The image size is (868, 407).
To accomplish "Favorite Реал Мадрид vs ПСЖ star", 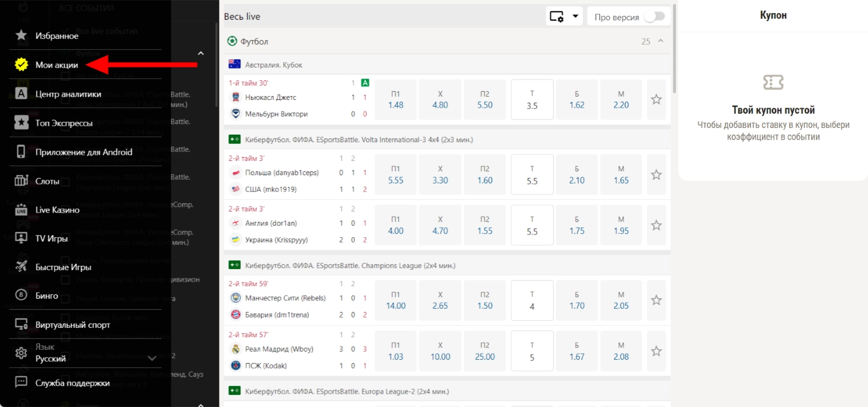I will [656, 351].
